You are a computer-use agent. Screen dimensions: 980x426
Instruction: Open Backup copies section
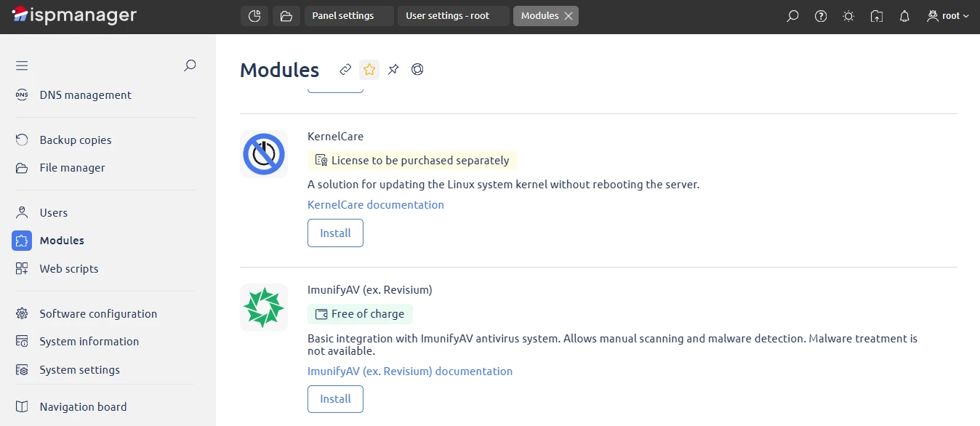(75, 140)
